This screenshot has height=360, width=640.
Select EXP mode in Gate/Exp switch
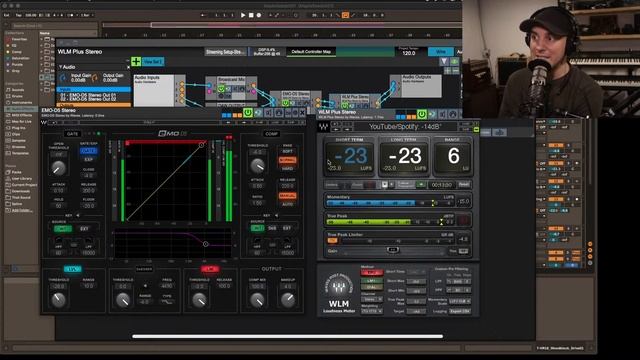point(88,159)
